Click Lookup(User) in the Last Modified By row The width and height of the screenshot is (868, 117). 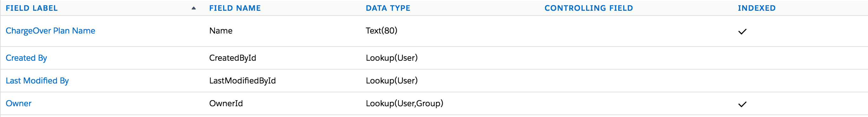coord(392,81)
